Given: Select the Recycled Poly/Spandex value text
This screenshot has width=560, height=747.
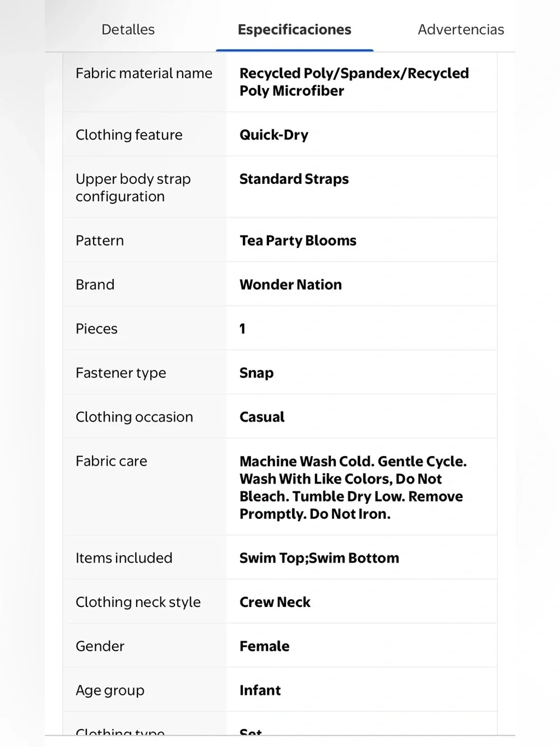Looking at the screenshot, I should point(354,82).
